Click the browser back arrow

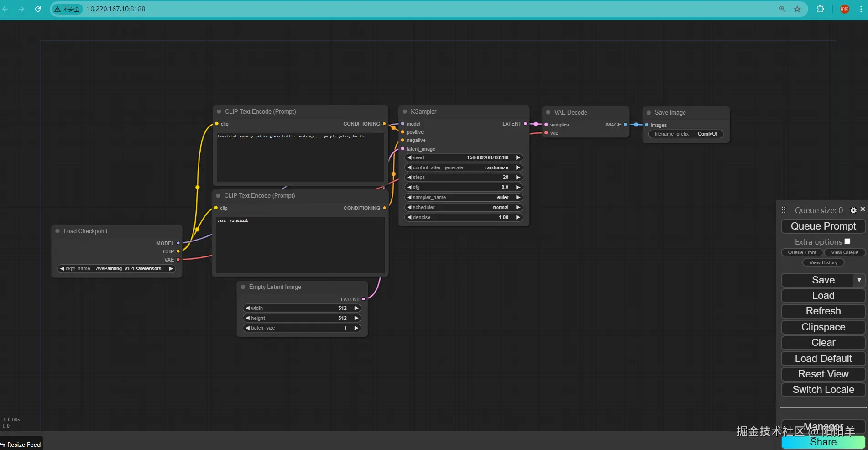coord(5,9)
